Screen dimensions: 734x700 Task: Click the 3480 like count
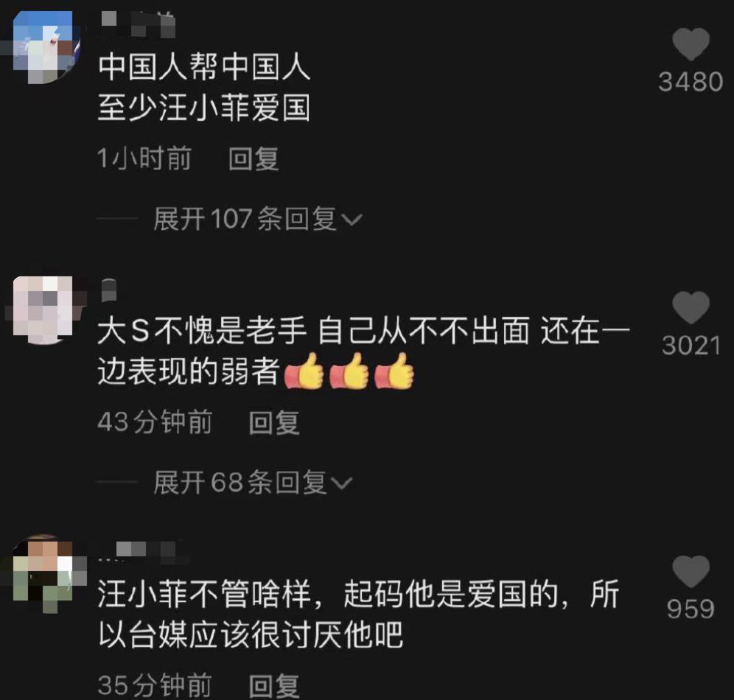[x=691, y=82]
